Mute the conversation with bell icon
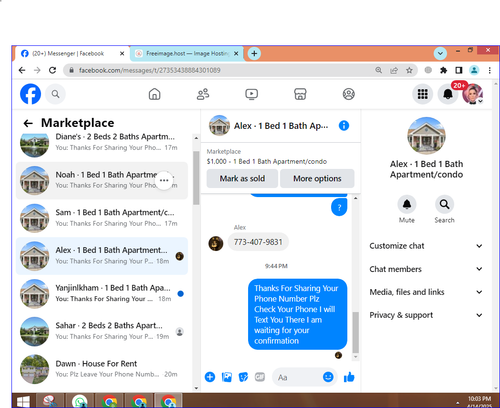This screenshot has height=408, width=500. pyautogui.click(x=407, y=204)
